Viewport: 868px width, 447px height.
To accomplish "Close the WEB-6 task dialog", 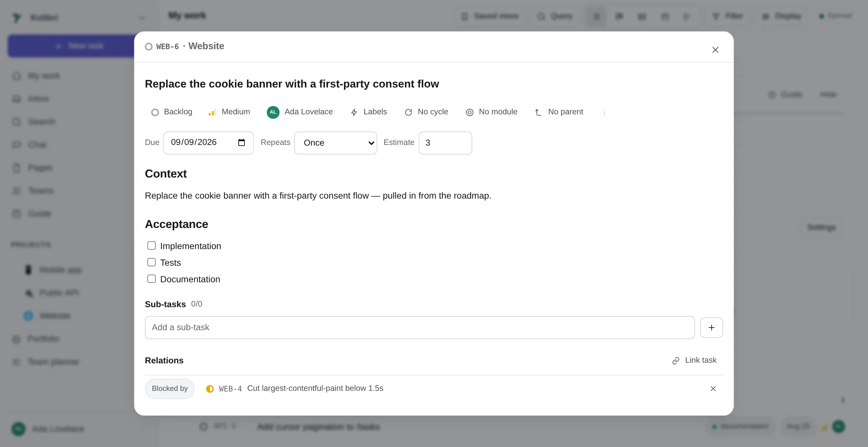I will [x=715, y=49].
